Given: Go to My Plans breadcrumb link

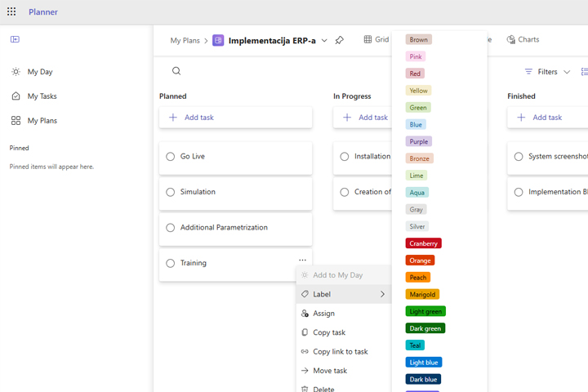Looking at the screenshot, I should pos(185,40).
